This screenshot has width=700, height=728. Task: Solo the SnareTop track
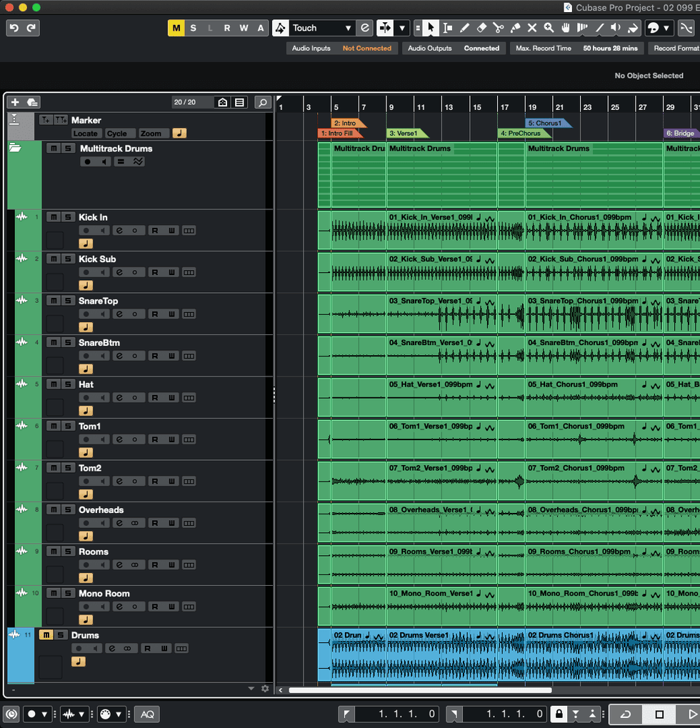click(x=67, y=301)
